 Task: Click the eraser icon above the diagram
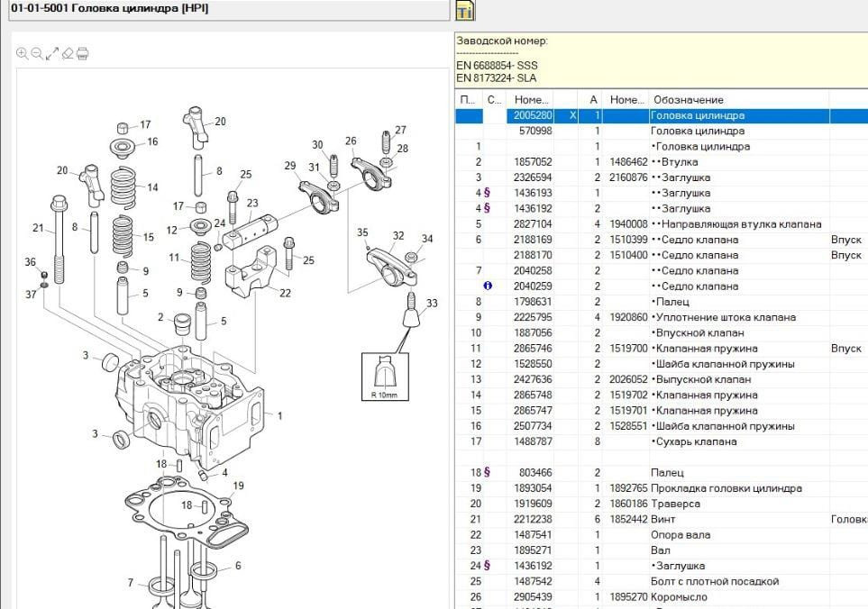click(68, 54)
